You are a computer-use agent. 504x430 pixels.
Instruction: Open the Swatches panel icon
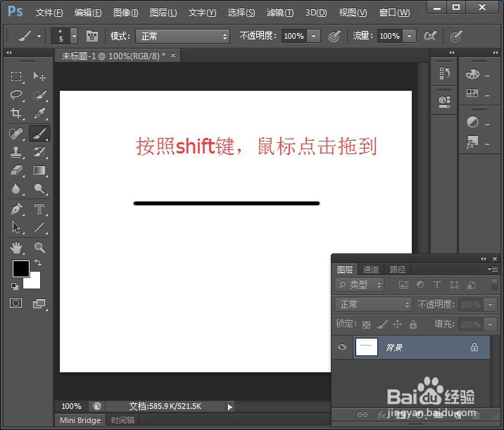[x=472, y=94]
